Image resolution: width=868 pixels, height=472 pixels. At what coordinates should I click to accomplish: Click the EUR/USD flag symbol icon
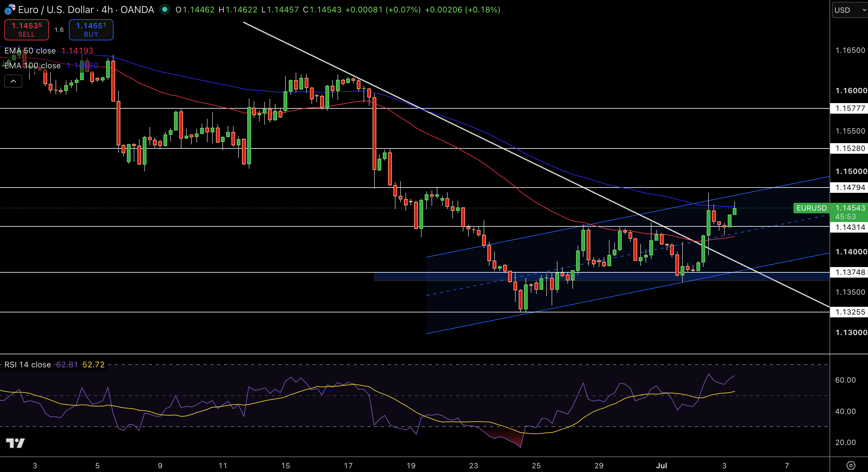click(x=9, y=9)
